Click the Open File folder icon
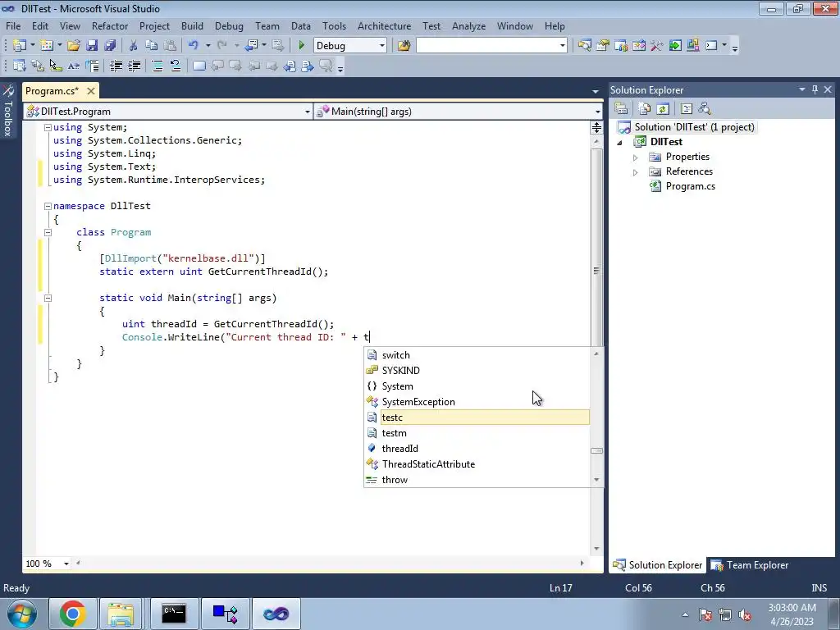Image resolution: width=840 pixels, height=630 pixels. (74, 46)
